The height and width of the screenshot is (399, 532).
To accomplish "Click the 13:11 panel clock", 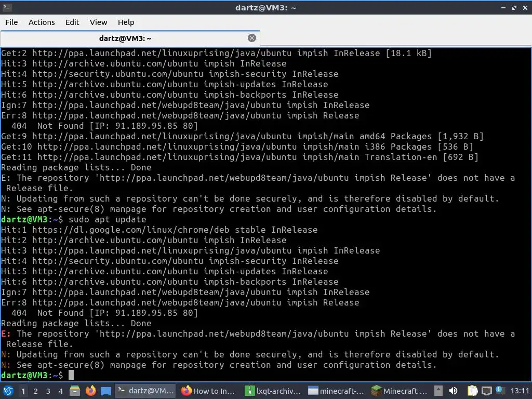I will (520, 391).
